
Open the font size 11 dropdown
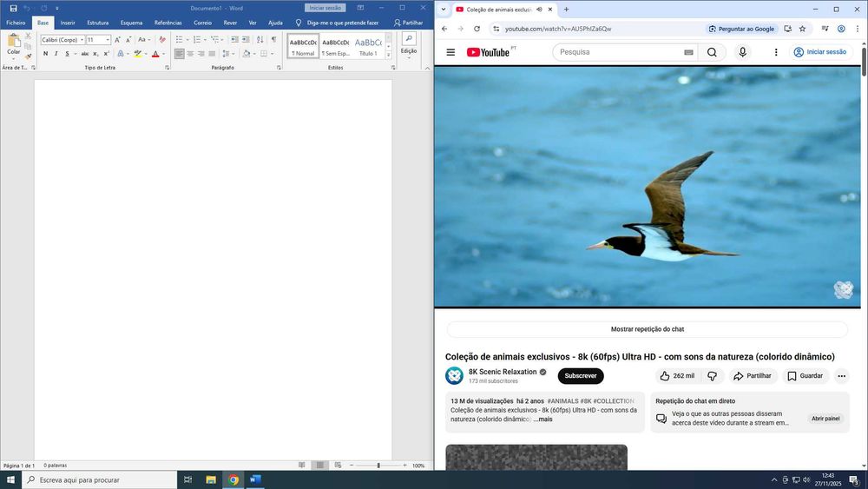[x=108, y=40]
